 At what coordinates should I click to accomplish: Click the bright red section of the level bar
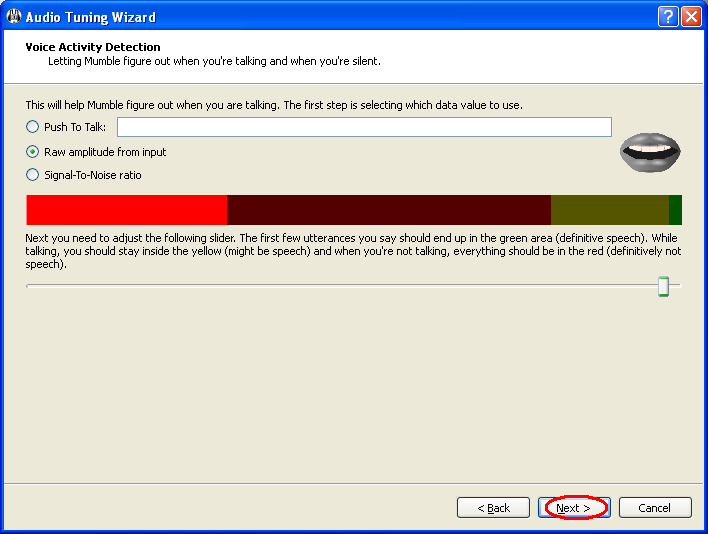tap(126, 210)
